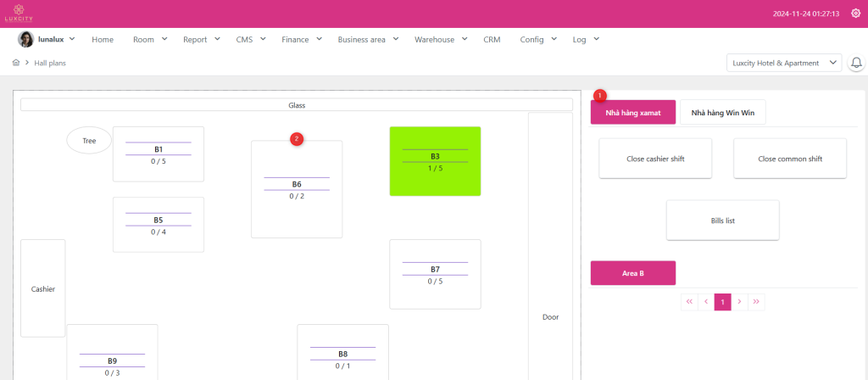
Task: Expand the Room menu dropdown
Action: pos(150,39)
